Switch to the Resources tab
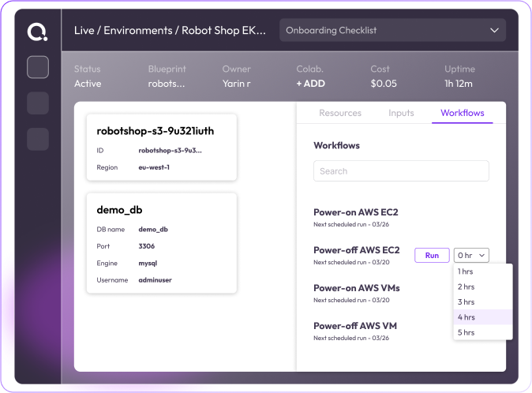This screenshot has height=393, width=532. click(x=340, y=113)
